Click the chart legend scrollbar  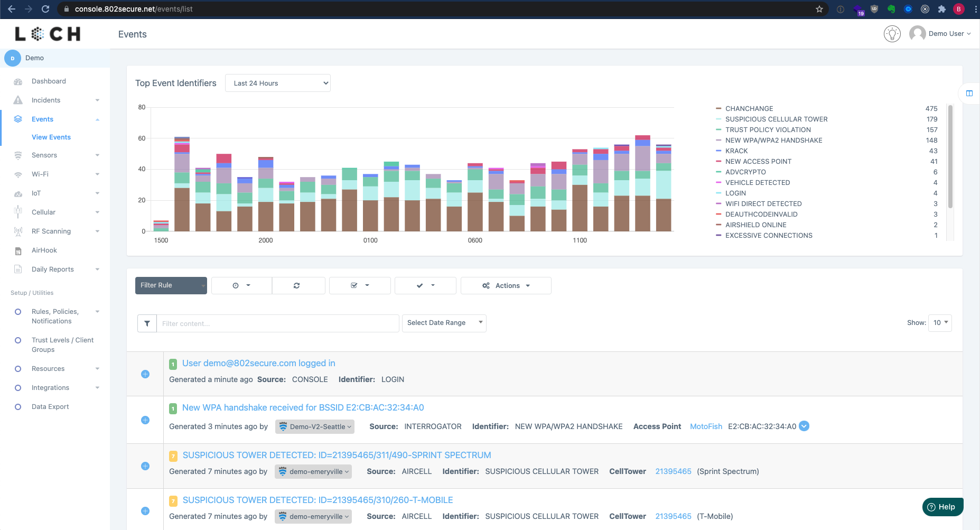pos(950,157)
